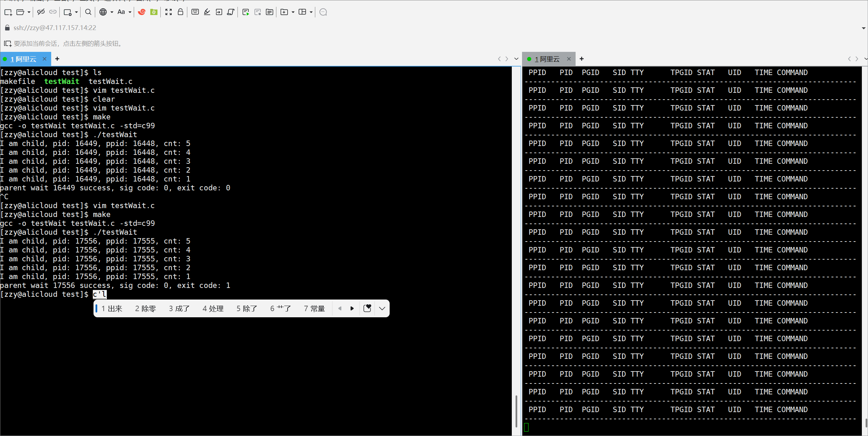Click the script run icon with green arrow
Image resolution: width=868 pixels, height=436 pixels.
point(246,12)
